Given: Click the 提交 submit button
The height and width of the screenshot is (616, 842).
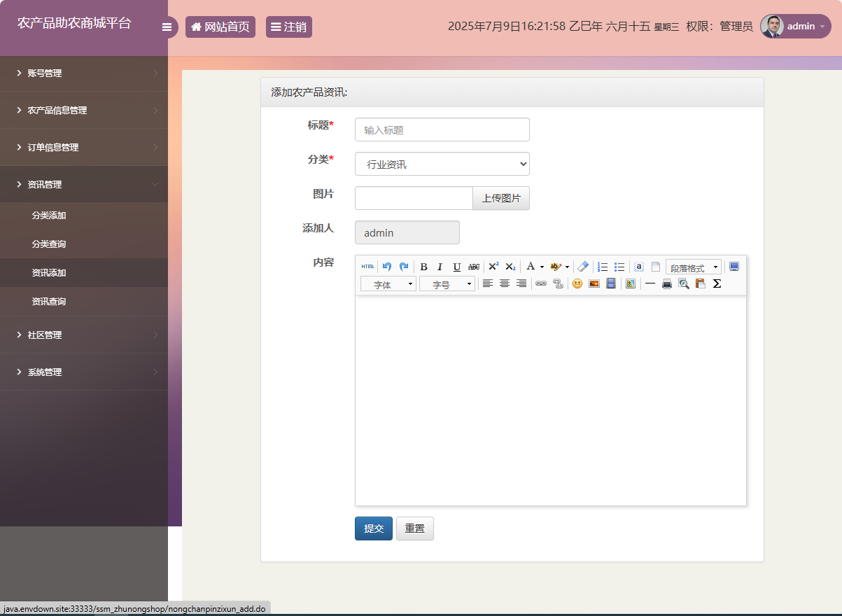Looking at the screenshot, I should [373, 528].
